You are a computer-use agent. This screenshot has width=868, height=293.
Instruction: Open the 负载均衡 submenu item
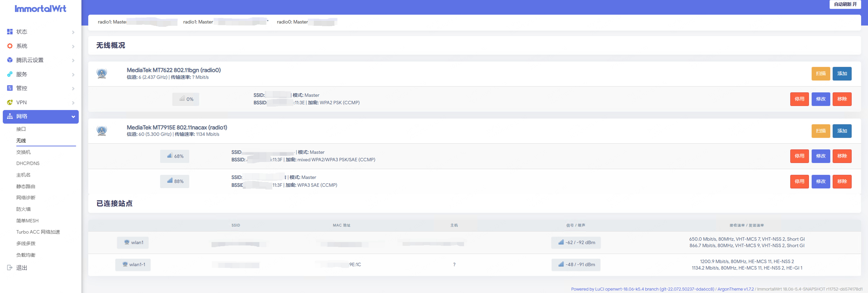point(26,255)
